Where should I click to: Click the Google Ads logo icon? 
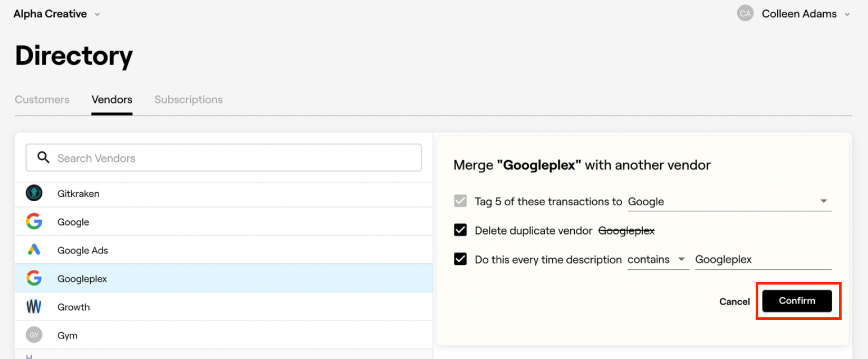click(34, 250)
